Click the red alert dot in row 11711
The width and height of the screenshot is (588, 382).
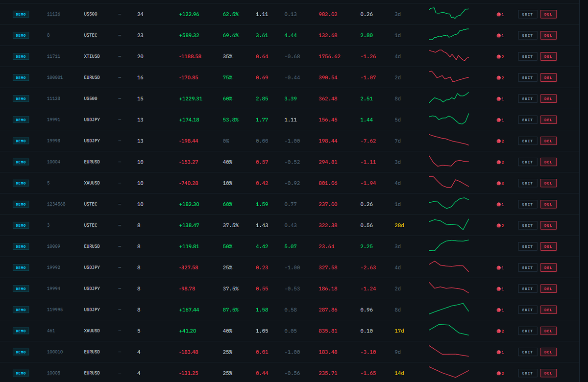coord(499,56)
